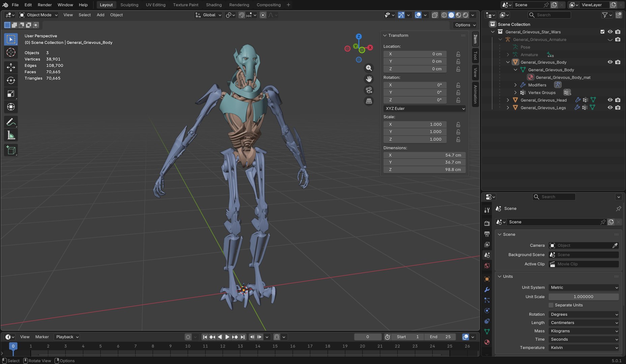The width and height of the screenshot is (626, 364).
Task: Switch to the Sculpting workspace tab
Action: click(129, 5)
